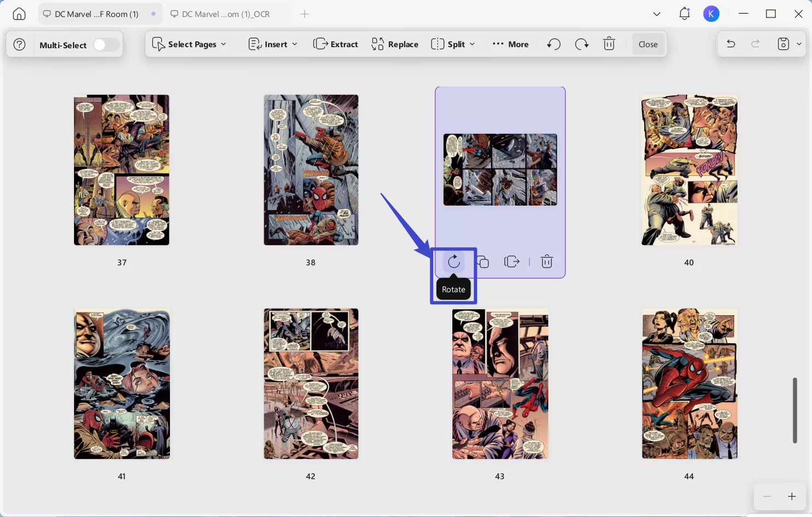The image size is (812, 517).
Task: Select the thumbnail of page 44
Action: point(689,383)
